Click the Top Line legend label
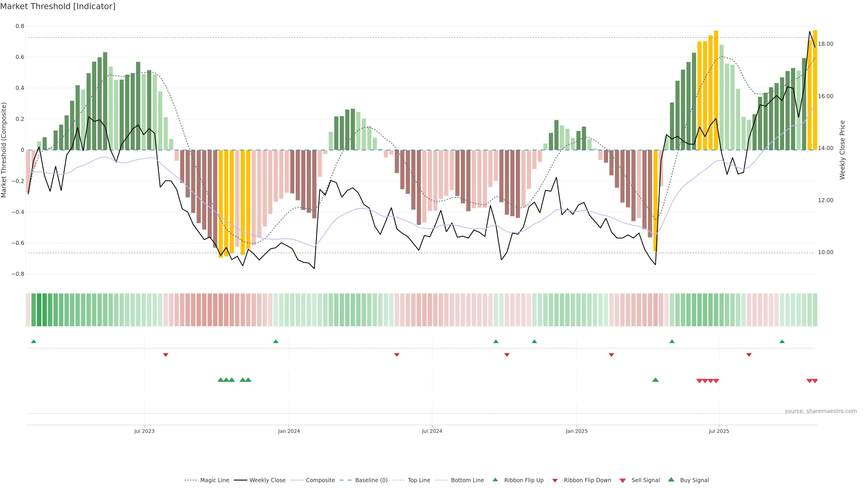Screen dimensions: 868x488 click(x=419, y=480)
